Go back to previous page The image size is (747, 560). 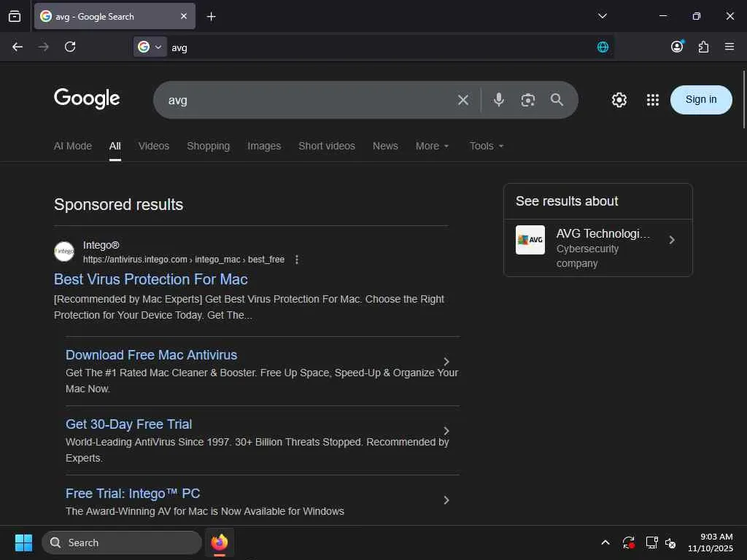coord(18,47)
